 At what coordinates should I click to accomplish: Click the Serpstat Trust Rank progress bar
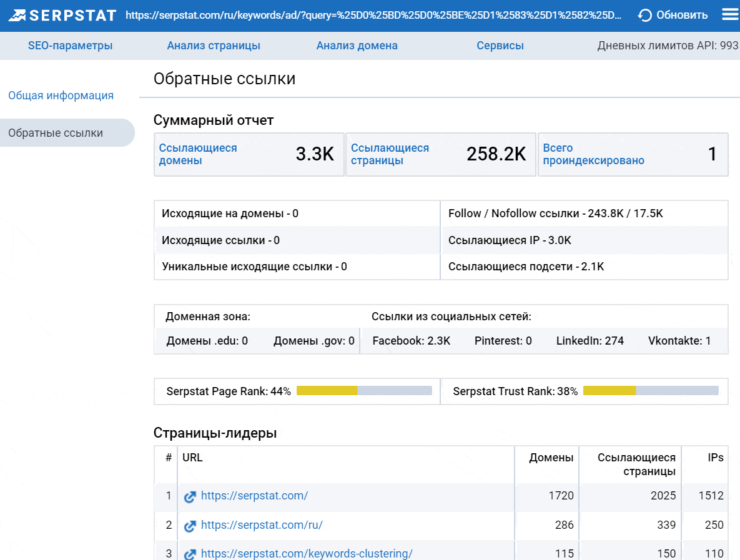pyautogui.click(x=651, y=391)
